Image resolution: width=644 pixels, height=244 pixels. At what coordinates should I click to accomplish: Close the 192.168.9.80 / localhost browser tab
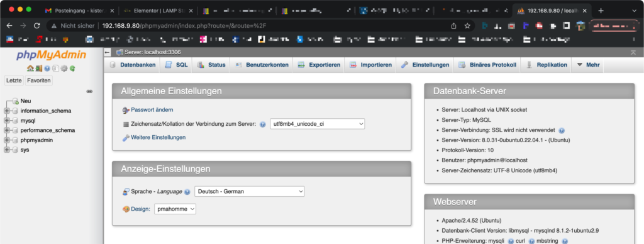[x=584, y=10]
